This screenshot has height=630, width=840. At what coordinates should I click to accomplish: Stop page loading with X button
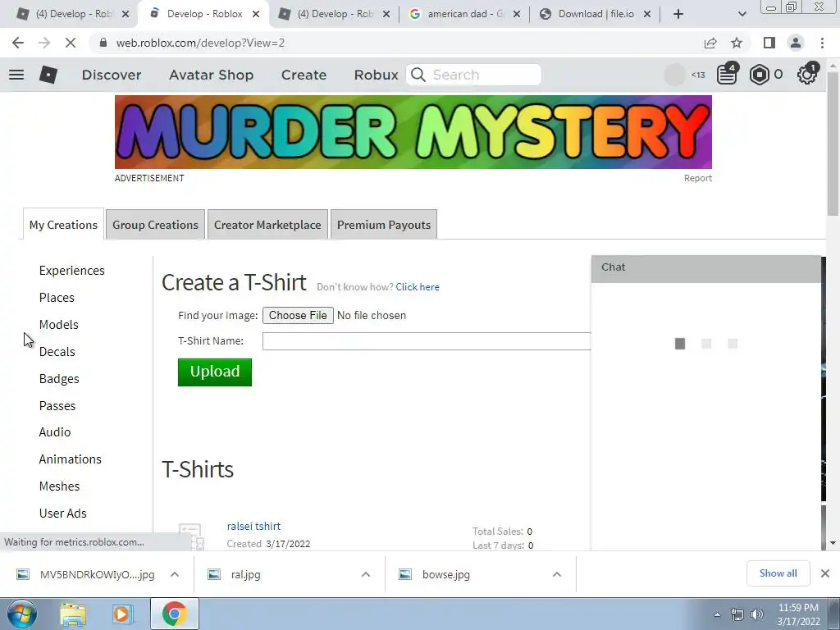click(71, 43)
